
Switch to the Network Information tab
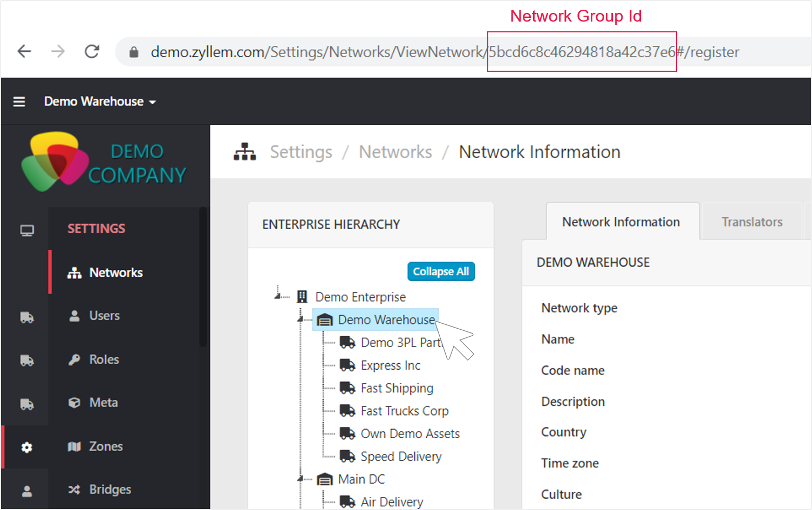(622, 222)
